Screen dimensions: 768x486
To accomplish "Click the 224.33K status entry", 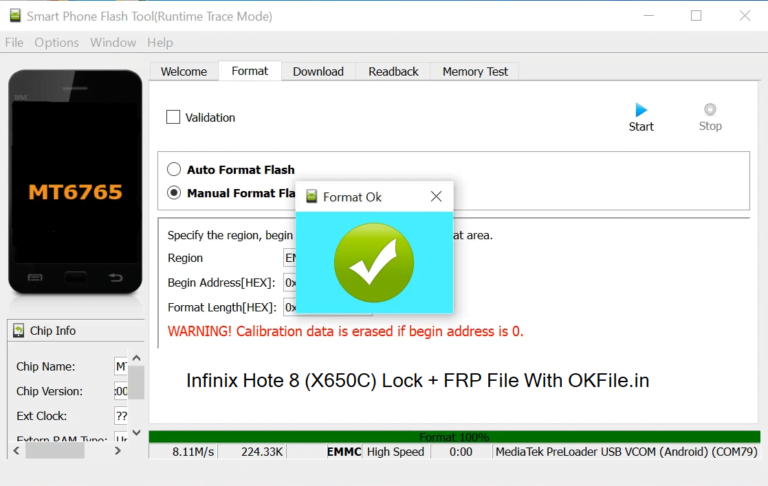I will point(262,452).
